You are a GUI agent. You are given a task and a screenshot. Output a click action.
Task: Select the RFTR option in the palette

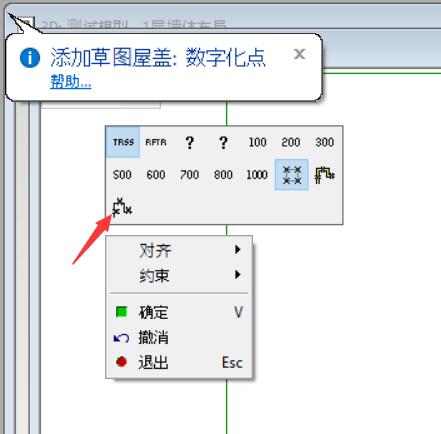click(x=156, y=142)
